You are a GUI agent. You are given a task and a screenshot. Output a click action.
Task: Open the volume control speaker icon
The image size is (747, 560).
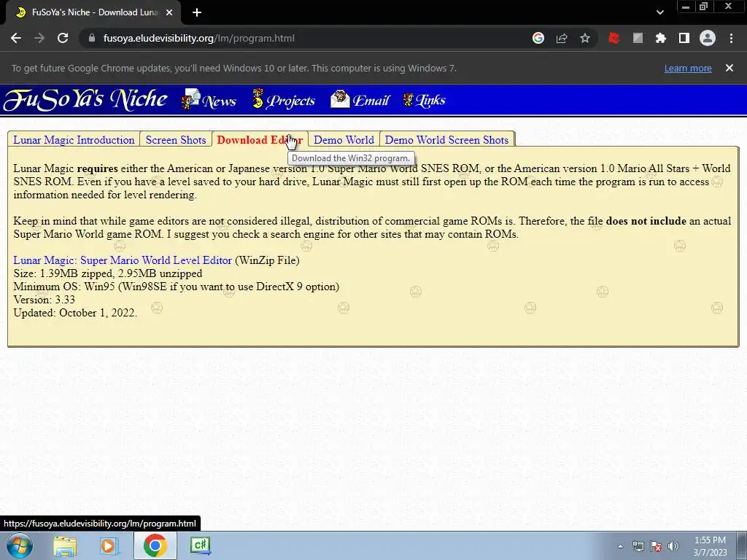pos(673,546)
